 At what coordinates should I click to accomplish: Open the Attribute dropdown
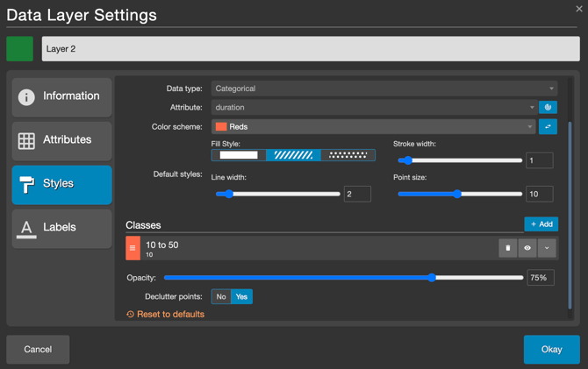coord(373,108)
